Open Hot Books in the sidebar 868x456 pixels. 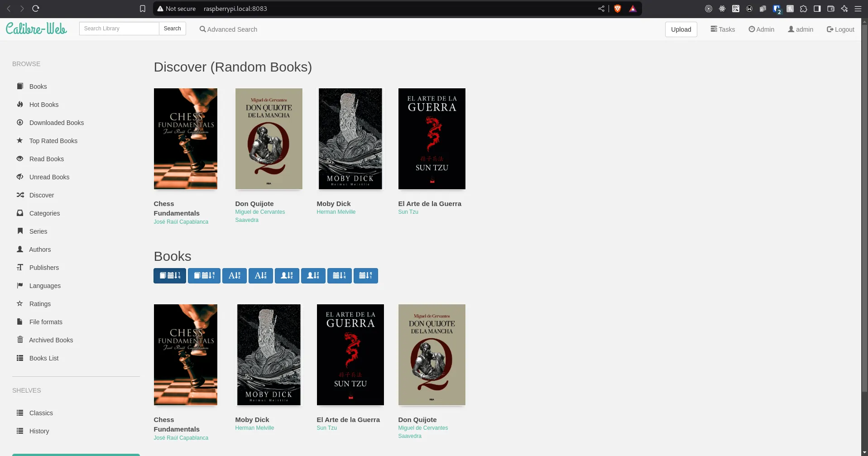pyautogui.click(x=43, y=105)
